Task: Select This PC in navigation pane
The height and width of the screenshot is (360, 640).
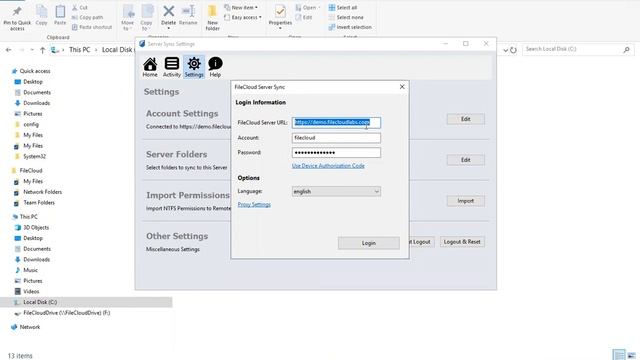Action: click(24, 217)
